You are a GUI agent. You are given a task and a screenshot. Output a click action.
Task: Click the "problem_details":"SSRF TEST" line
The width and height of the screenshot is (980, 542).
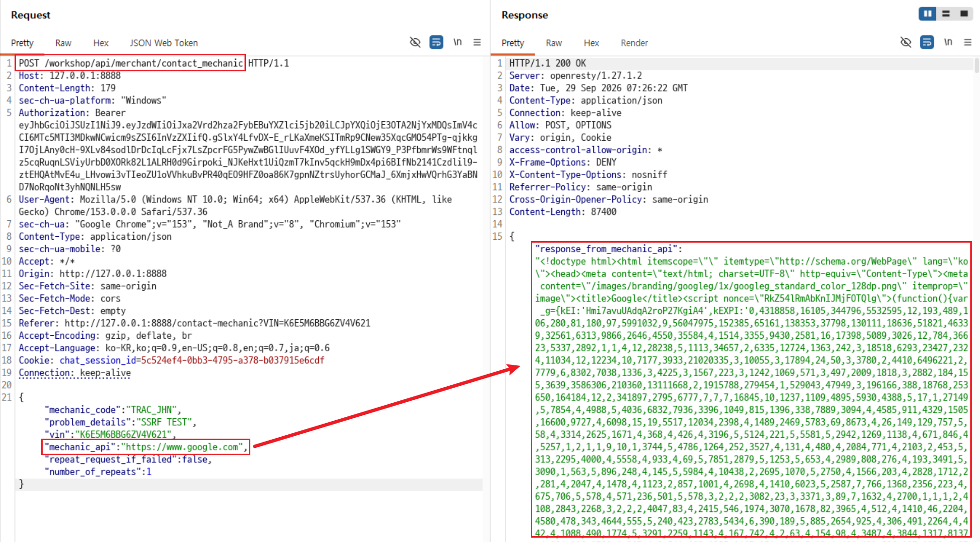(120, 422)
